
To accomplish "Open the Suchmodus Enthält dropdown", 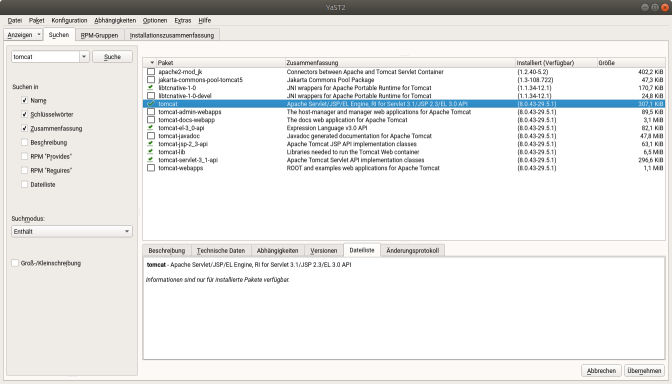I will click(x=72, y=231).
